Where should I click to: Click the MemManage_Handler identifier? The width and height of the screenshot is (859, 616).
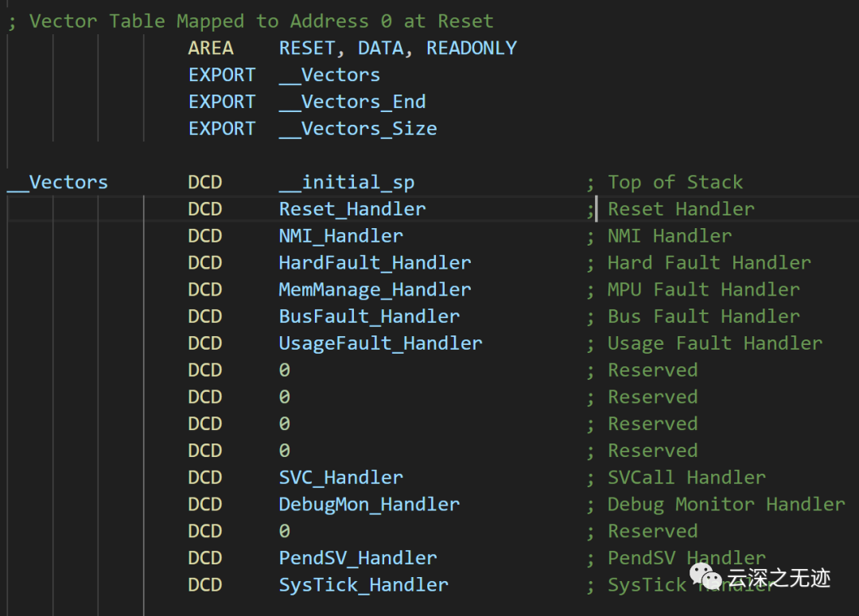(375, 289)
